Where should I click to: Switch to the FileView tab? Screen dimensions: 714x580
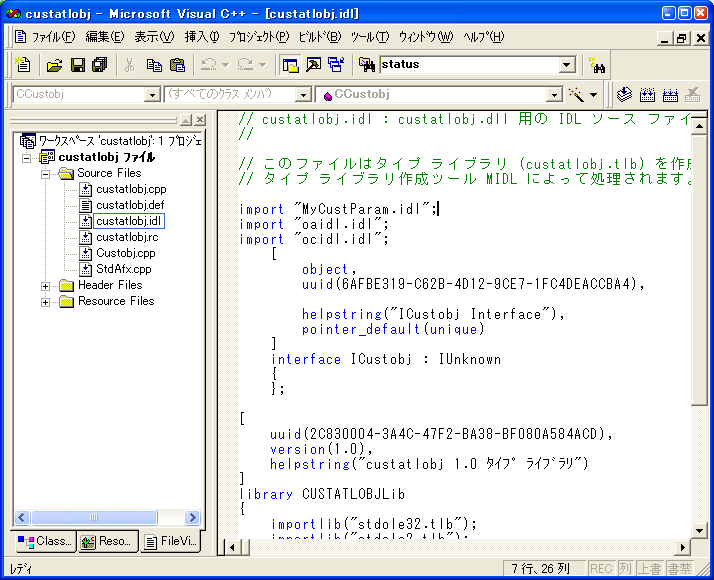point(171,541)
